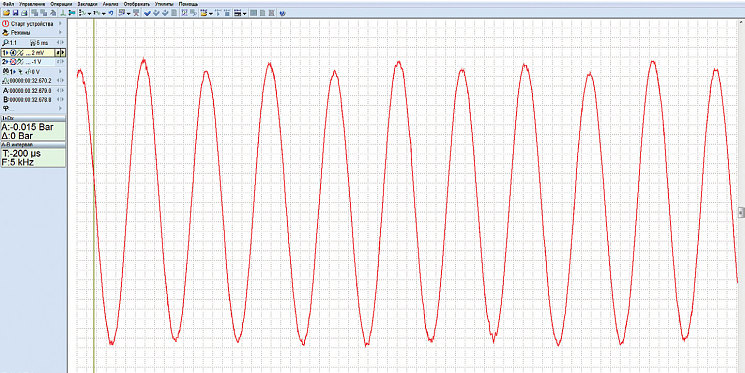Click the right-edge vertical scroll handle
The image size is (745, 373).
point(742,212)
